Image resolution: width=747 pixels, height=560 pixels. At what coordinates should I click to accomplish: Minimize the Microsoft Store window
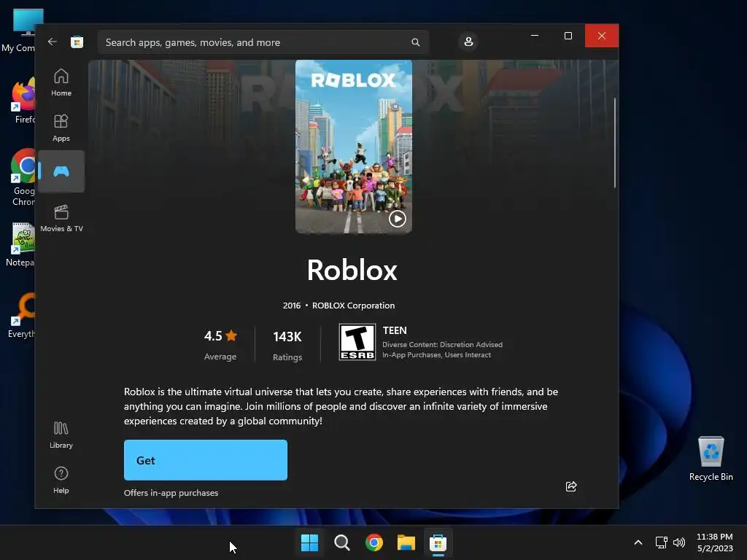coord(535,36)
